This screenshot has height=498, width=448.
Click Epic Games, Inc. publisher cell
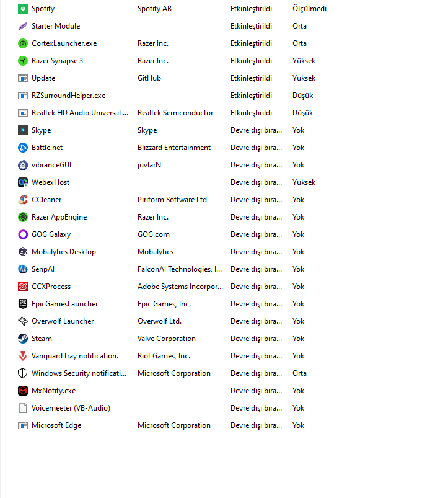click(x=164, y=304)
